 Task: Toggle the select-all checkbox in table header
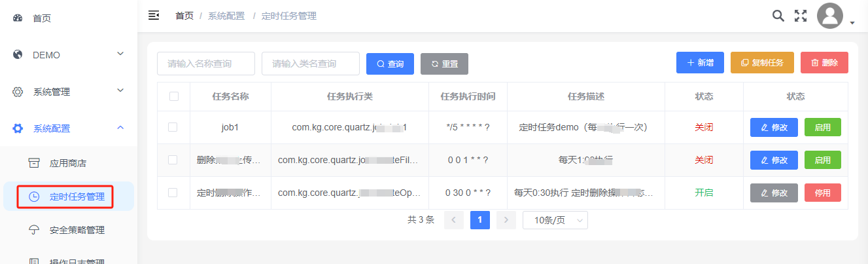point(173,96)
